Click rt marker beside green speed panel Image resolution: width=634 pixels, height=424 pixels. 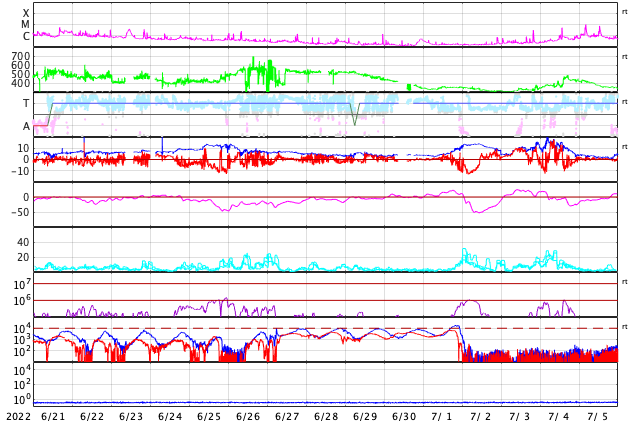(x=625, y=57)
